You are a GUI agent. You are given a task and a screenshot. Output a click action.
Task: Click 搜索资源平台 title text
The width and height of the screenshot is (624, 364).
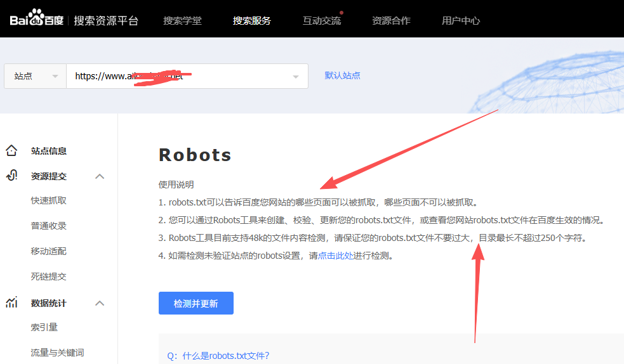[106, 21]
